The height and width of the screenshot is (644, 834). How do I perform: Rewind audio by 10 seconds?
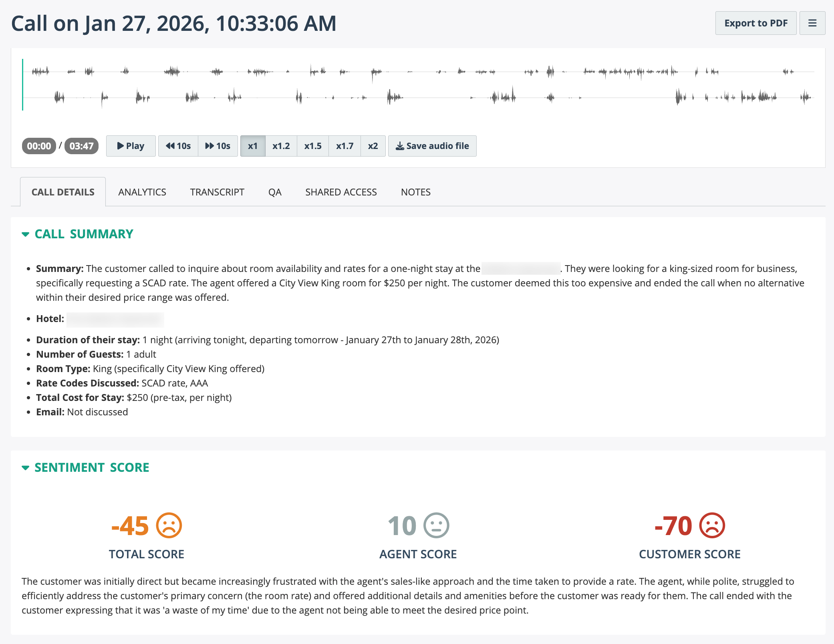pos(178,146)
